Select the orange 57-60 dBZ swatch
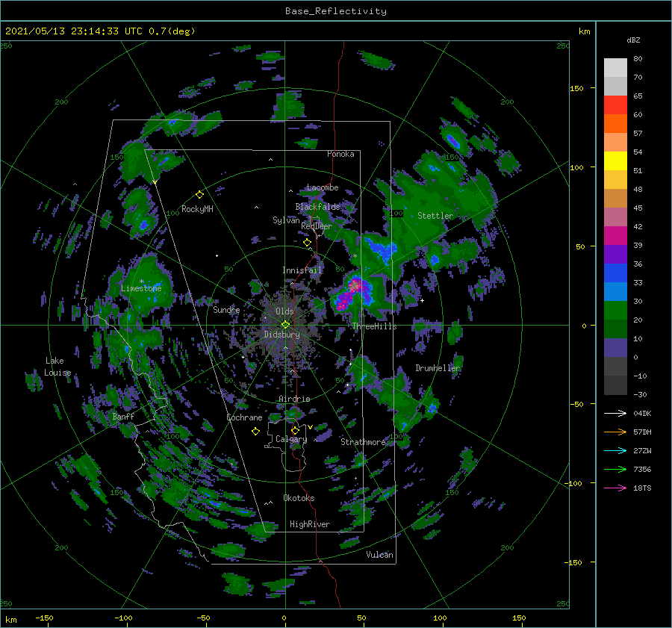The image size is (672, 628). coord(615,124)
